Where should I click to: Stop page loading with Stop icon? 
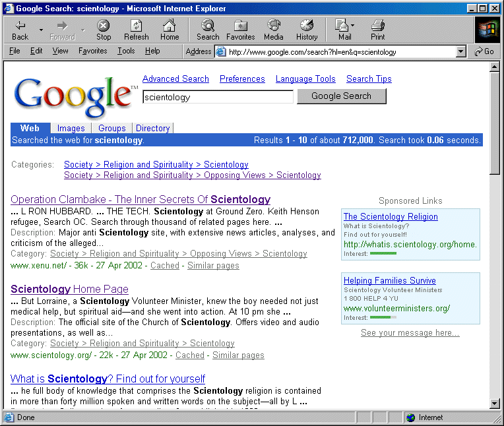[103, 25]
